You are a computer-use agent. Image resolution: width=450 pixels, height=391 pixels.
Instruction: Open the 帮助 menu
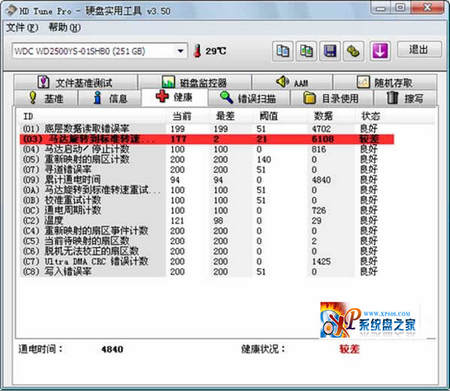(64, 28)
